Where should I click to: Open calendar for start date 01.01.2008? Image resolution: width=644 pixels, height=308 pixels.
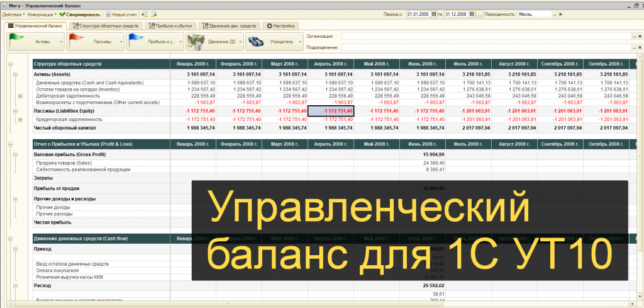click(434, 14)
